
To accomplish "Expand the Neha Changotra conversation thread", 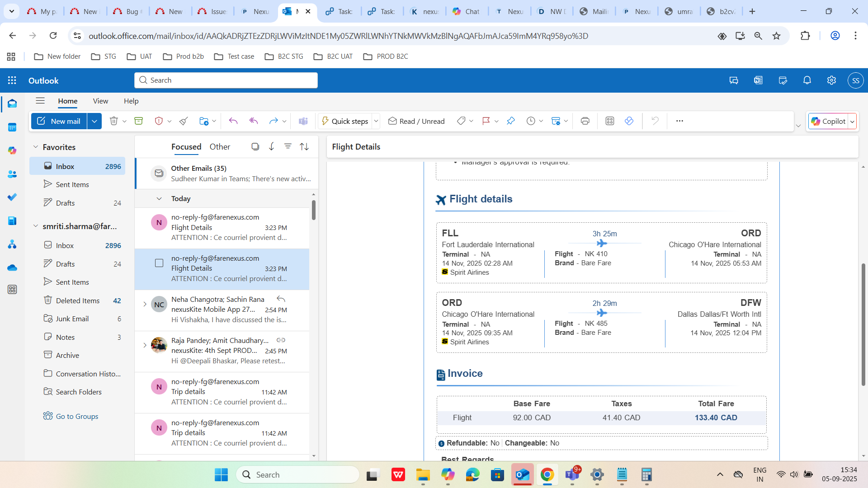I will coord(145,305).
